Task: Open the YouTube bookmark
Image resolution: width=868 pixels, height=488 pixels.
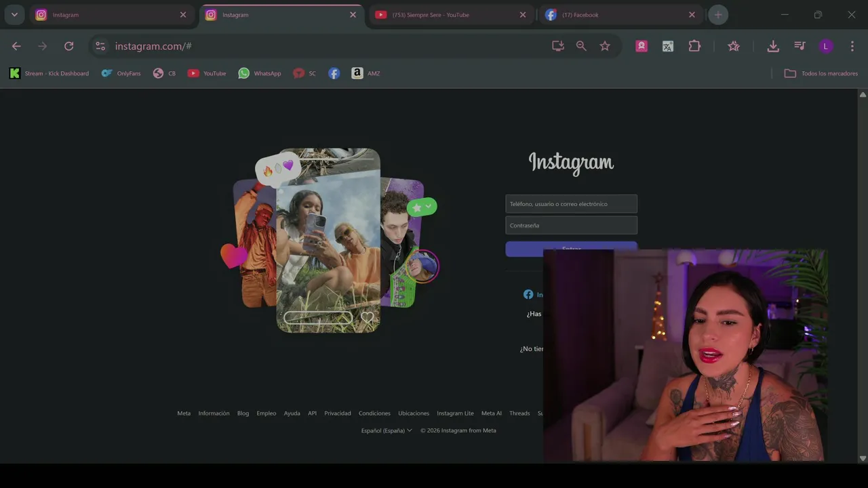Action: [207, 73]
